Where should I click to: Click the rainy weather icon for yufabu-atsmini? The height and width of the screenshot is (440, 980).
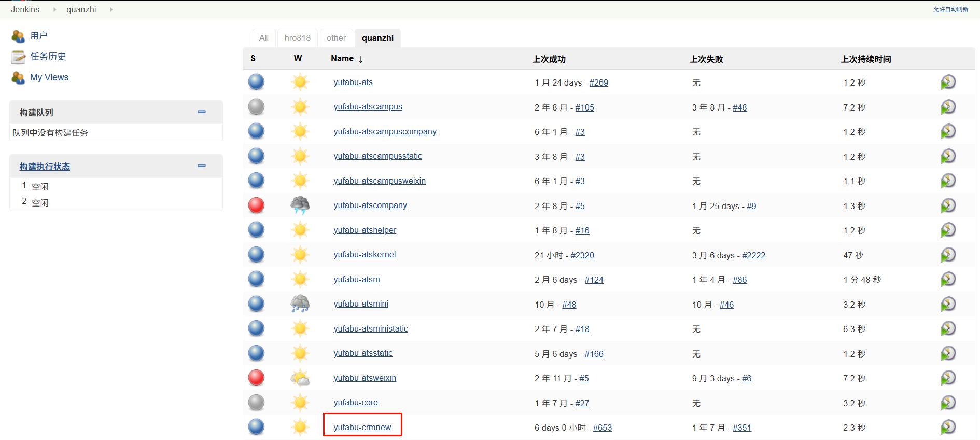pos(300,304)
